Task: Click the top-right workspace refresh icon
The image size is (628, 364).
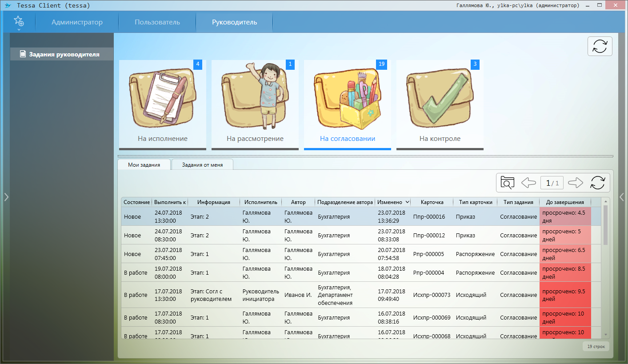Action: click(x=600, y=46)
